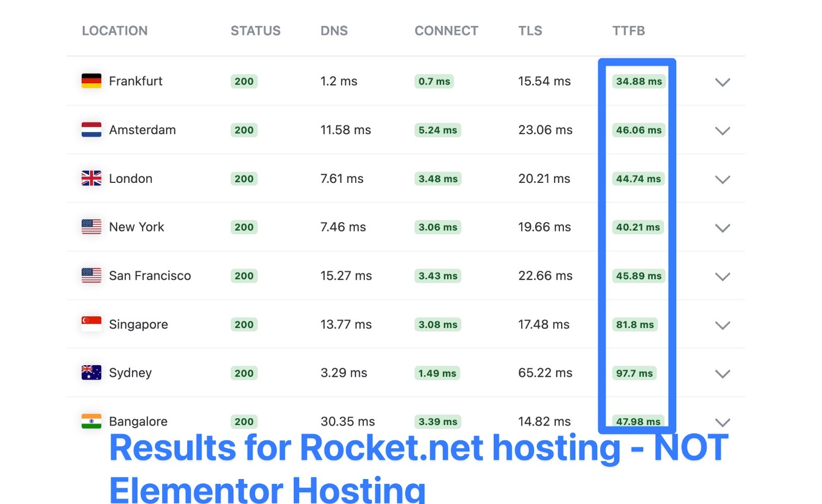Select the Frankfurt location name
The height and width of the screenshot is (504, 822).
click(x=136, y=81)
